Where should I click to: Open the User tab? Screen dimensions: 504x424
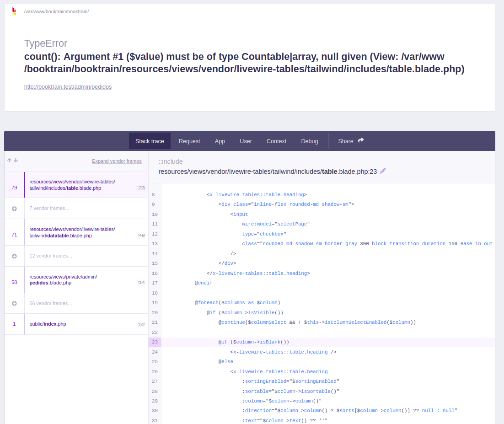[x=246, y=141]
